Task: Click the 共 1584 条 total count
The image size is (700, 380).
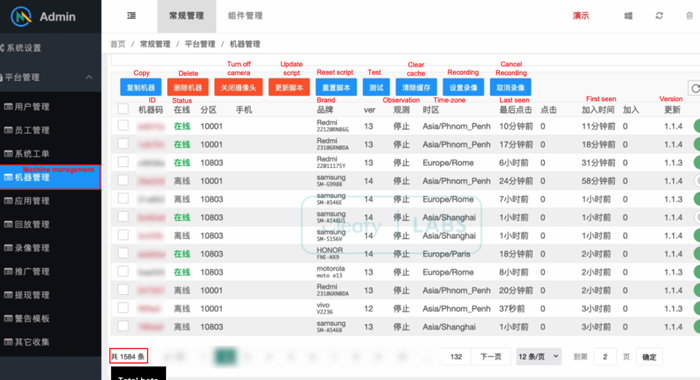Action: pos(128,356)
